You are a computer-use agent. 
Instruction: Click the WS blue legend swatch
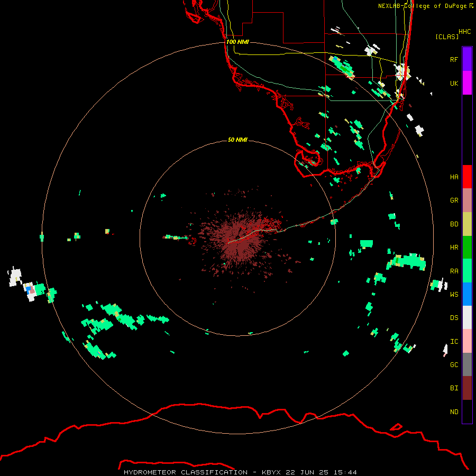467,294
